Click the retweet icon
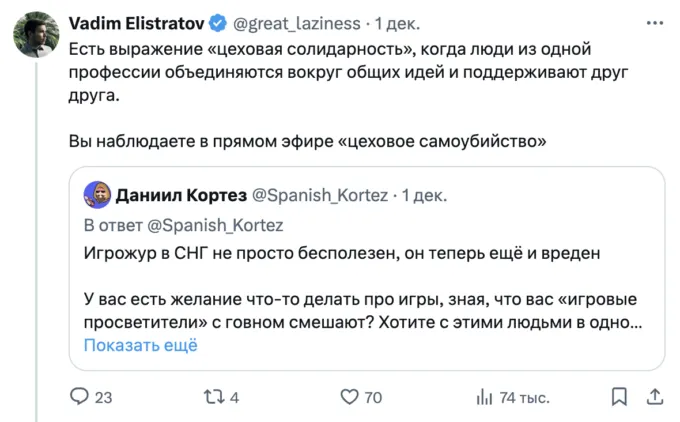 click(x=213, y=397)
